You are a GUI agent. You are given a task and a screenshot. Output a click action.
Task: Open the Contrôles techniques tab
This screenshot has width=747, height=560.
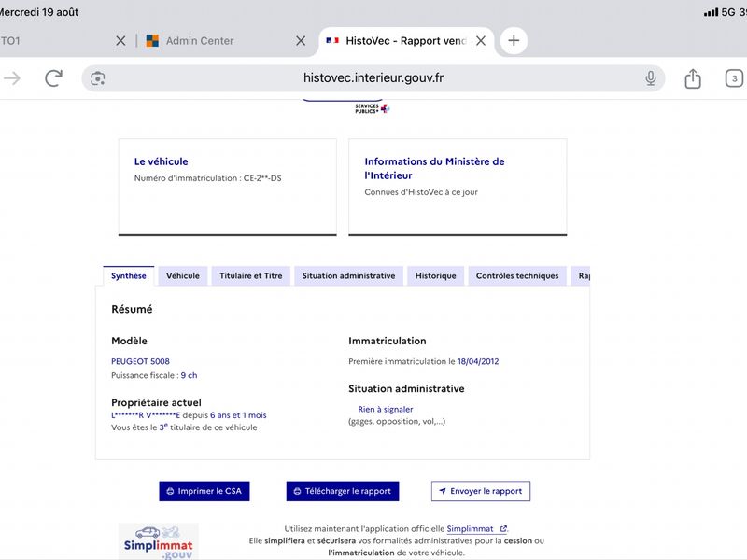tap(517, 275)
